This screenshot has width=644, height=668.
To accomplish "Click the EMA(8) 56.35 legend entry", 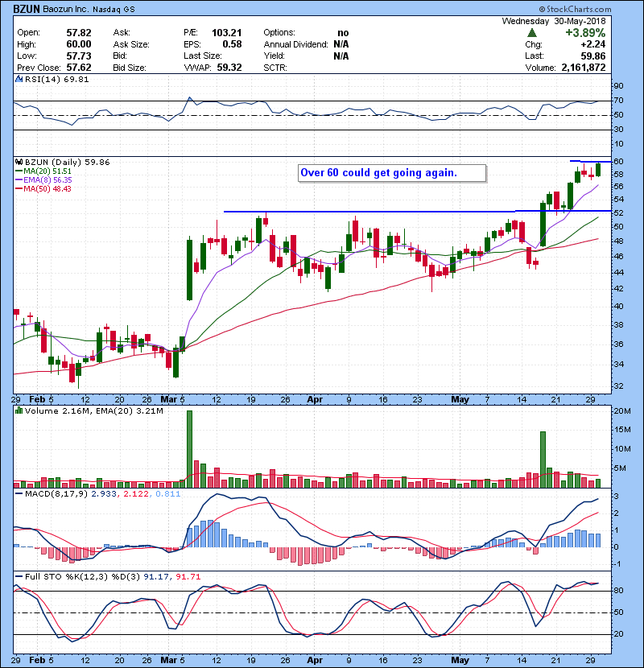I will [x=44, y=179].
